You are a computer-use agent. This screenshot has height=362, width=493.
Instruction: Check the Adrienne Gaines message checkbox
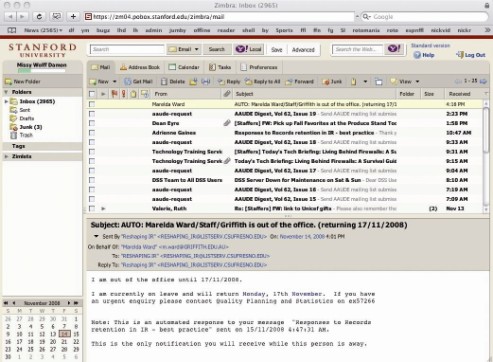(x=92, y=133)
